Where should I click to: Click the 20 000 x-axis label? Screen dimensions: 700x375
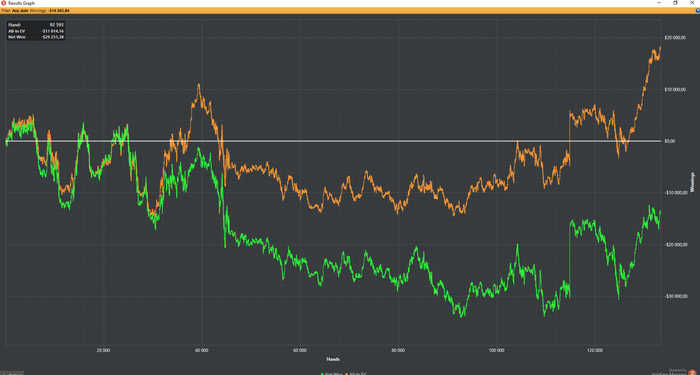(x=103, y=350)
